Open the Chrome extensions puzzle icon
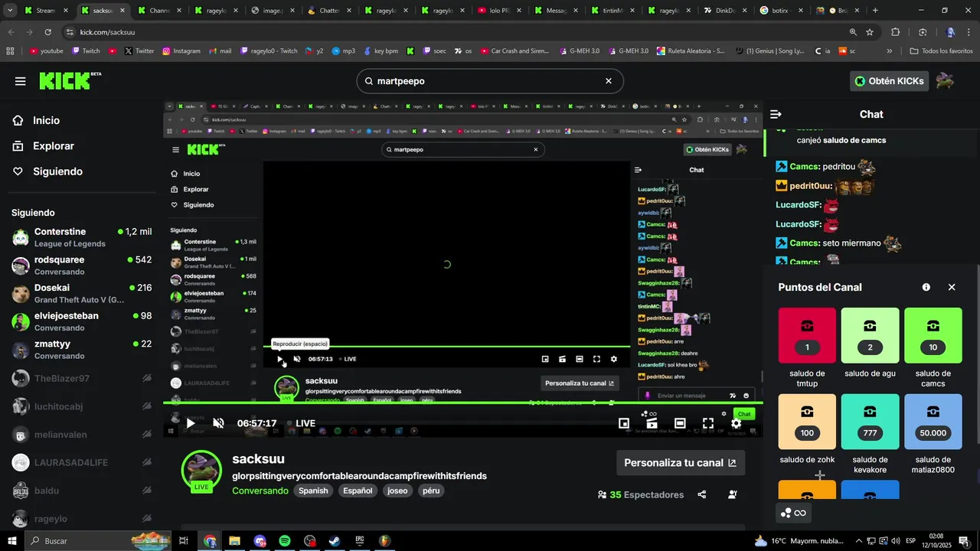Viewport: 980px width, 551px height. [x=896, y=32]
